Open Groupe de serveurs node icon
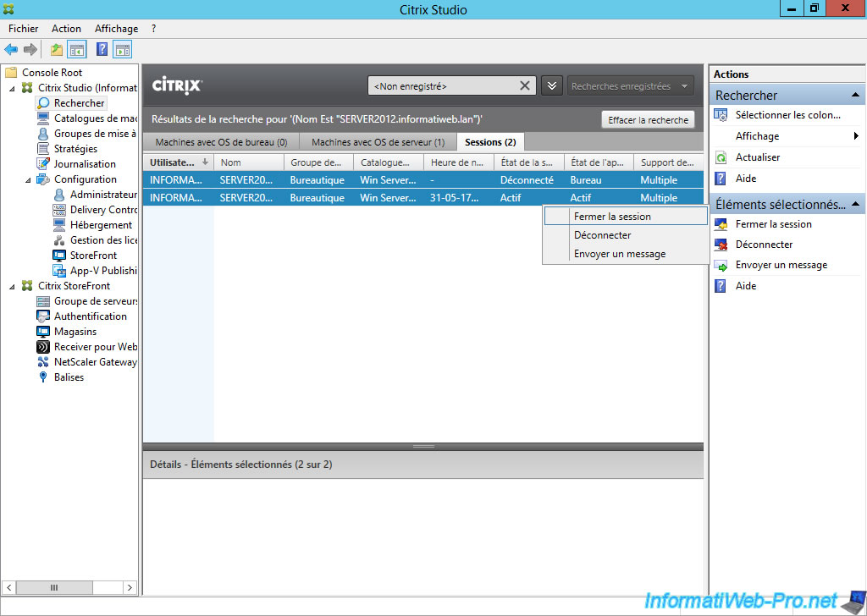Screen dimensions: 867x616 tap(43, 301)
